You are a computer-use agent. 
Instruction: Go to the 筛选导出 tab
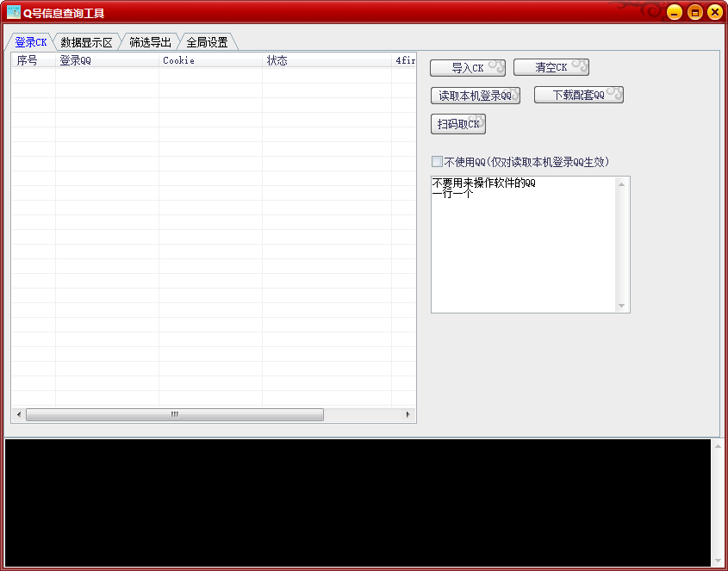150,42
